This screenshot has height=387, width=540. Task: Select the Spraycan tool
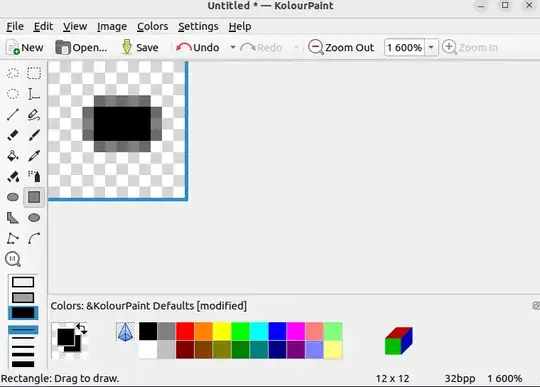coord(34,177)
